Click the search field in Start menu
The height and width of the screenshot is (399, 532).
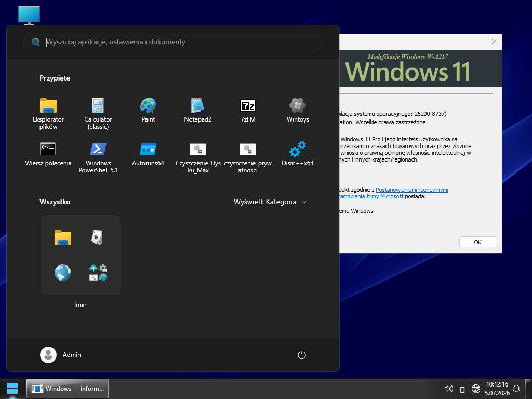[x=172, y=42]
